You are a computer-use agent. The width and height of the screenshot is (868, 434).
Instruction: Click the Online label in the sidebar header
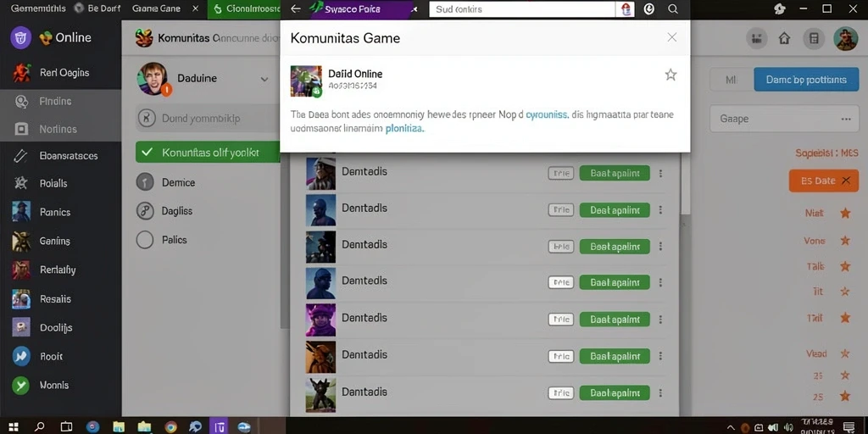73,37
